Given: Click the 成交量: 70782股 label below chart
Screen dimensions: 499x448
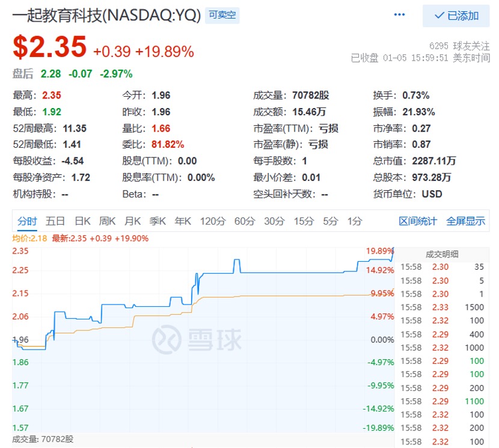Looking at the screenshot, I should [43, 440].
